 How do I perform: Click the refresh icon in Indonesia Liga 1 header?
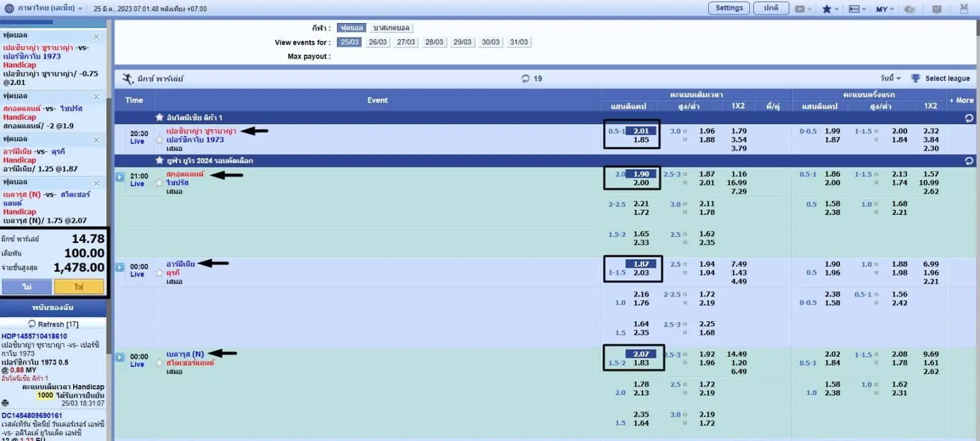(x=969, y=118)
